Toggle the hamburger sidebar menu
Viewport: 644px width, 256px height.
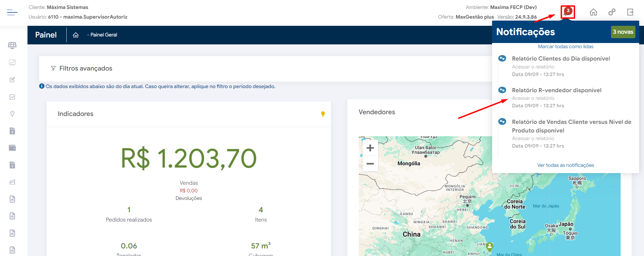[12, 12]
